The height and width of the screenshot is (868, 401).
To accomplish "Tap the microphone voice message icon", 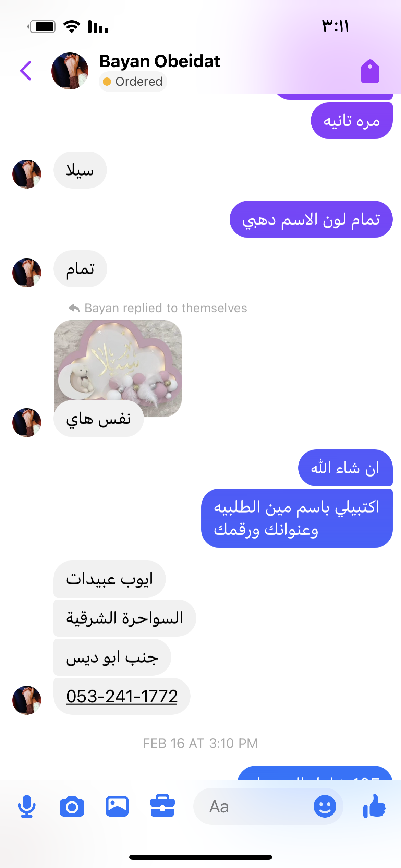I will coord(27,806).
